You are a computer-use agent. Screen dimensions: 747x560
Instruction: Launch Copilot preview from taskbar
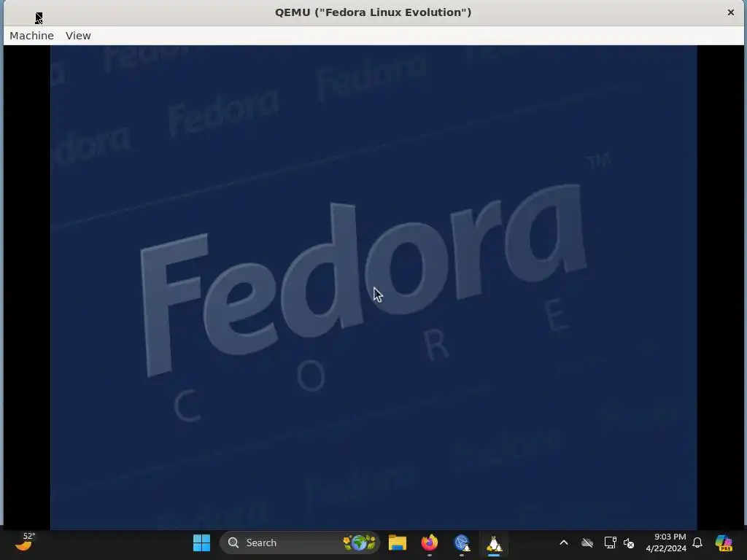724,542
